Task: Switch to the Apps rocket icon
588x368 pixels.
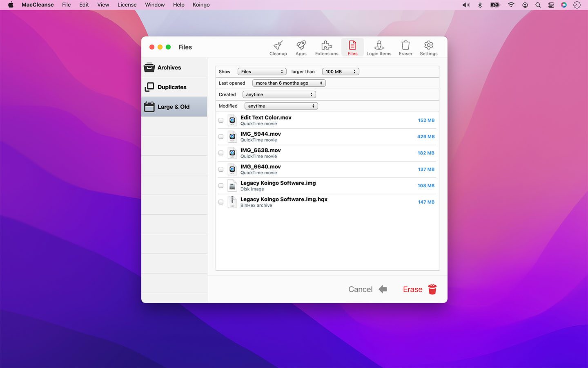Action: point(301,48)
